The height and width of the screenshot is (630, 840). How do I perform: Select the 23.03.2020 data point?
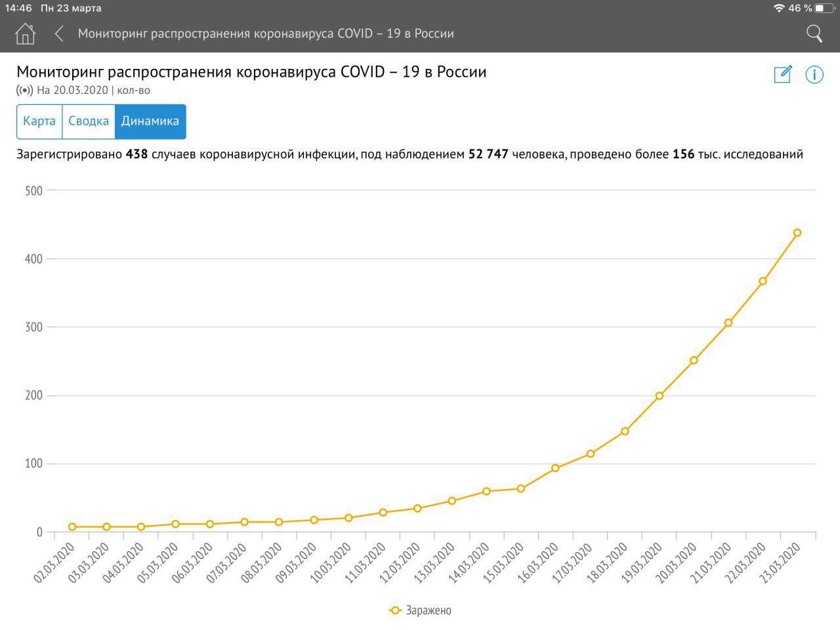pos(797,232)
